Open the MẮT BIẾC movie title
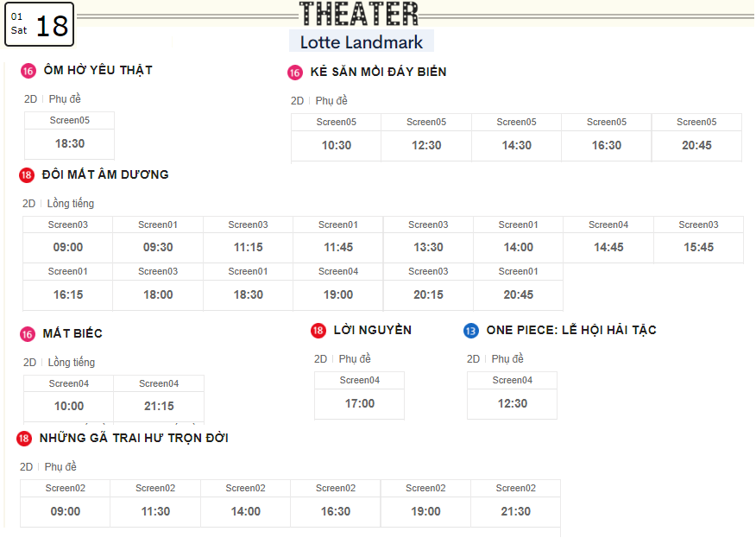 pyautogui.click(x=72, y=333)
